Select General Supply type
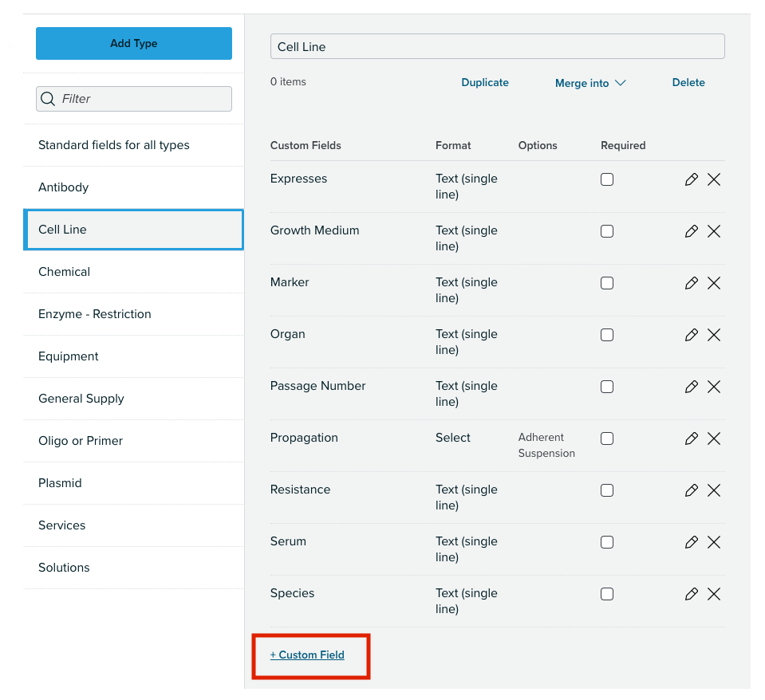This screenshot has width=765, height=700. coord(134,399)
